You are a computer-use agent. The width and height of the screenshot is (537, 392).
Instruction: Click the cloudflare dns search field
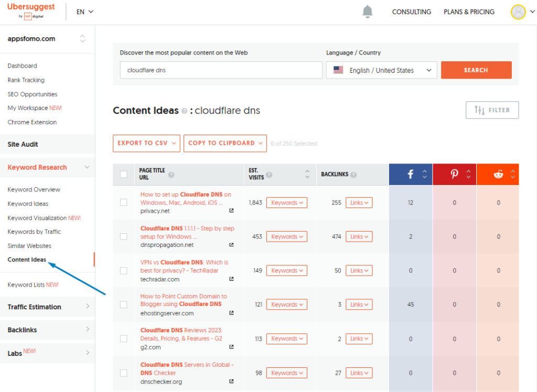(x=221, y=70)
